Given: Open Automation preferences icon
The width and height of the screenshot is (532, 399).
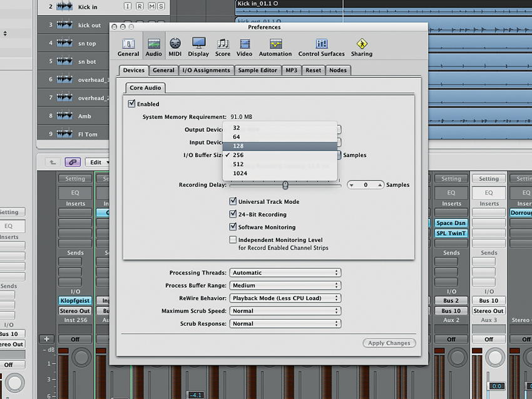Looking at the screenshot, I should pyautogui.click(x=275, y=48).
